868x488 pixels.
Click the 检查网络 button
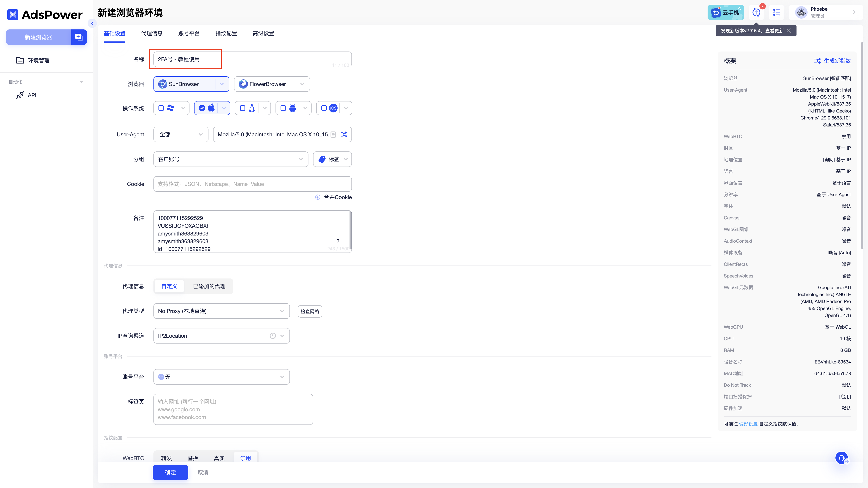[310, 312]
